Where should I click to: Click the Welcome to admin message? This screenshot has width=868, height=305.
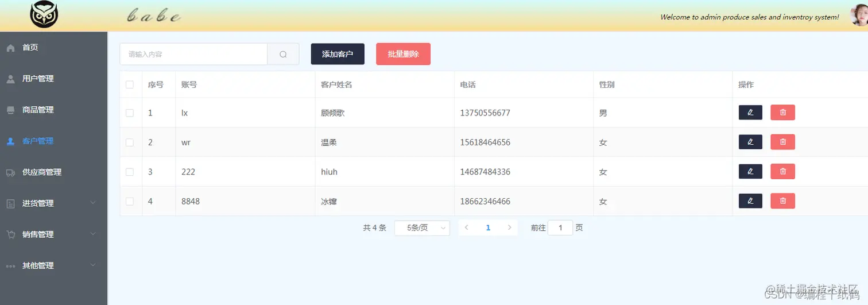[750, 17]
